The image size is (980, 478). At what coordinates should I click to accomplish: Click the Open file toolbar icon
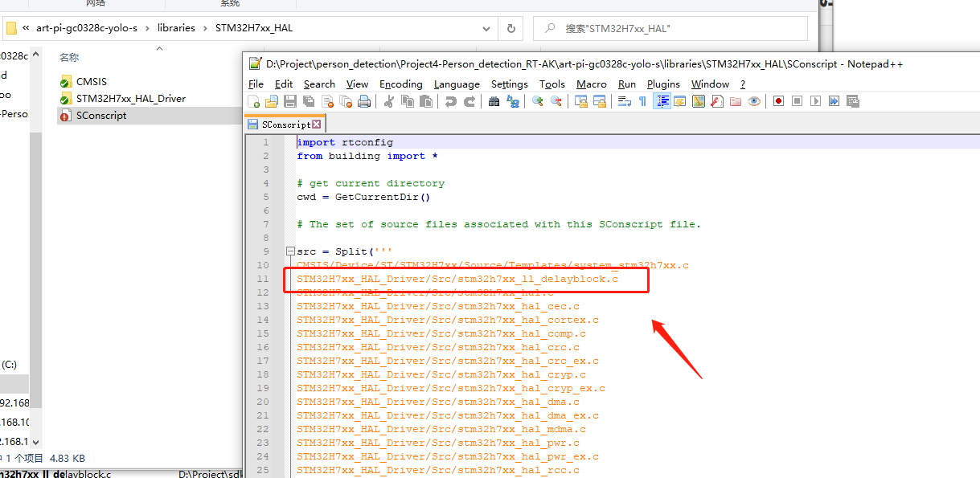tap(272, 101)
